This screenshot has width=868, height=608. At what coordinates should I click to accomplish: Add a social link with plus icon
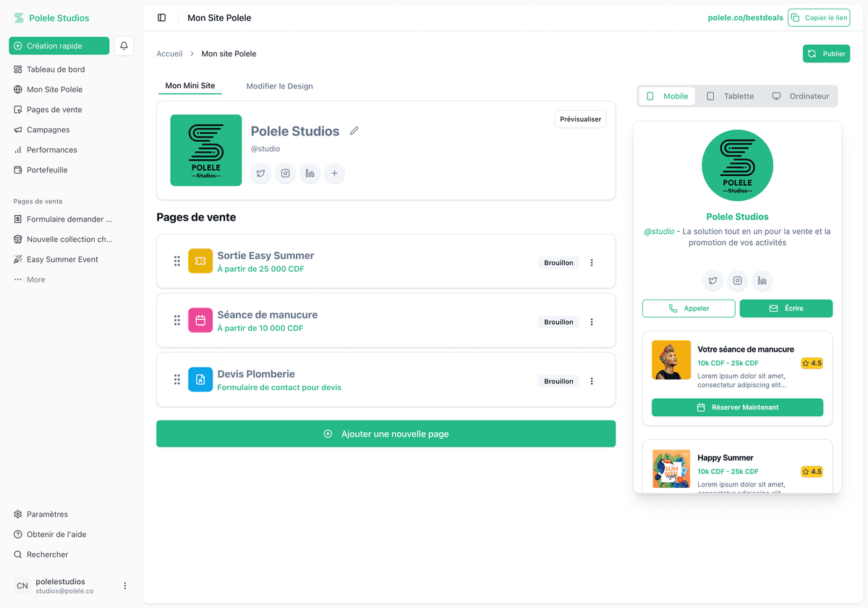pos(334,174)
